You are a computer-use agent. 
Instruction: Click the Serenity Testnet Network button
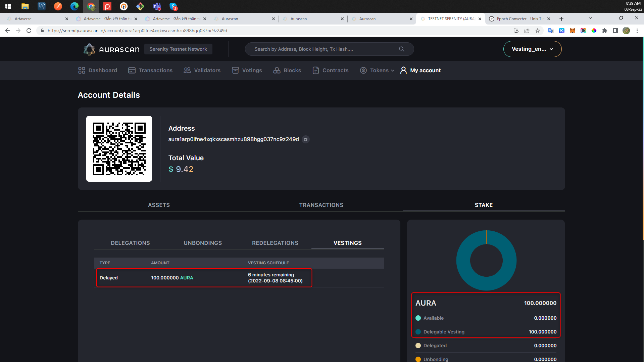(x=178, y=49)
